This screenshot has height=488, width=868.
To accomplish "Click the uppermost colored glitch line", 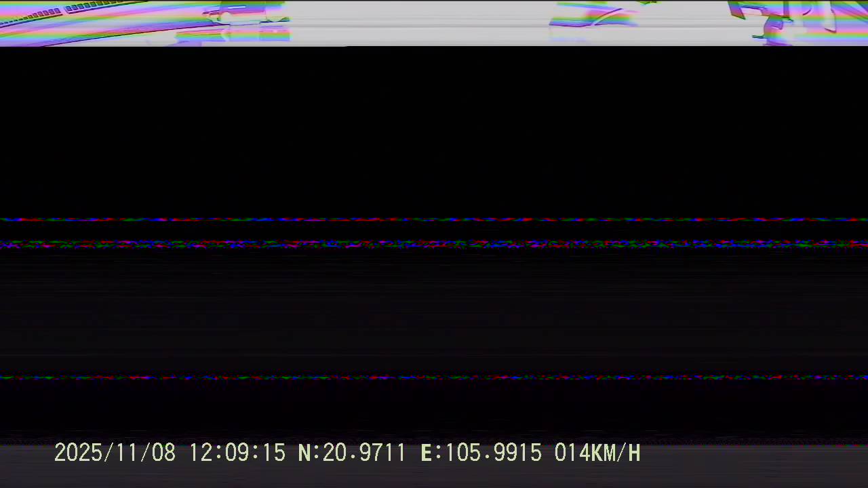I will pyautogui.click(x=434, y=220).
